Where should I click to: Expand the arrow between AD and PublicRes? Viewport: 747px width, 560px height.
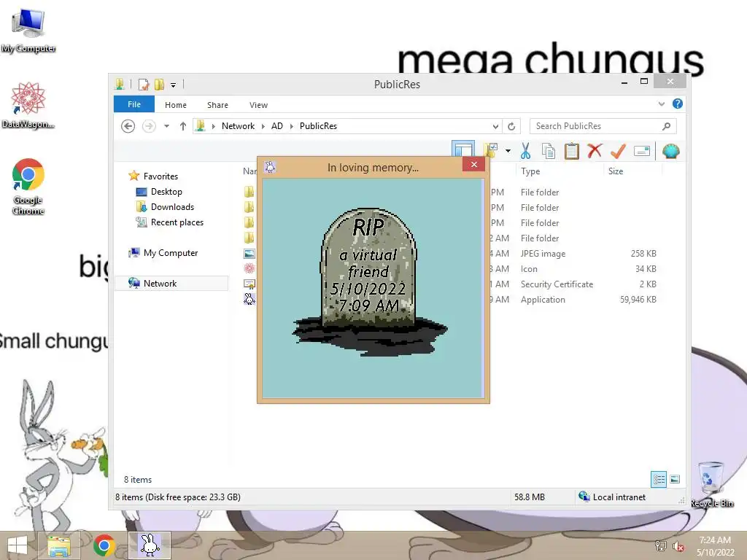292,126
